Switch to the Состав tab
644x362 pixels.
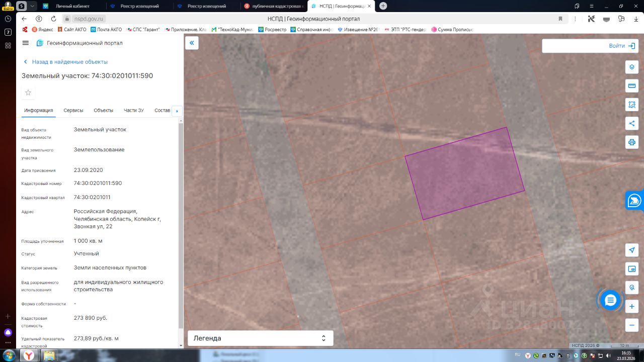pos(163,111)
